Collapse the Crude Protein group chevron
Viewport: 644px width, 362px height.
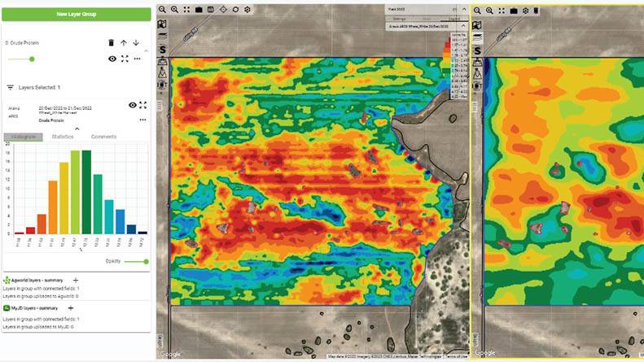147,51
